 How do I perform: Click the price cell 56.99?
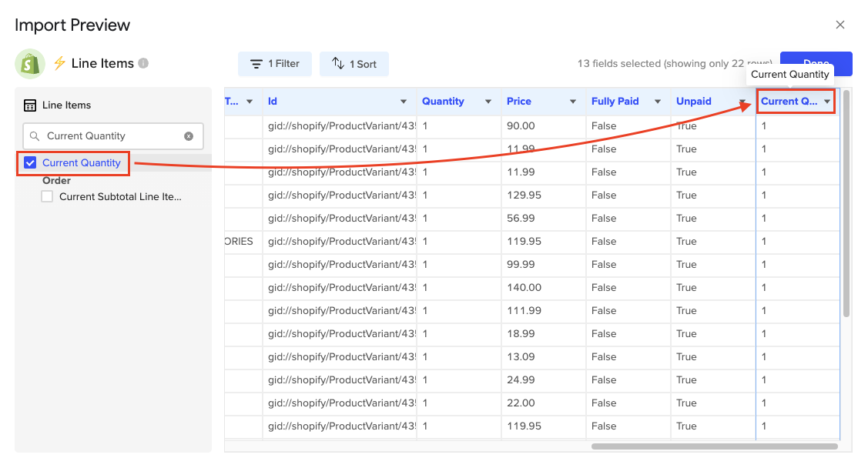(544, 219)
